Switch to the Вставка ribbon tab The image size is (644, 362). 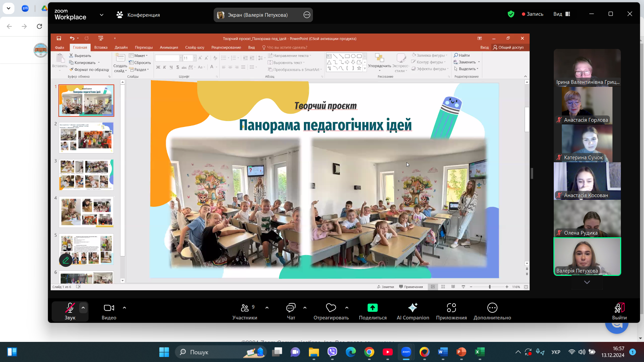pos(101,48)
